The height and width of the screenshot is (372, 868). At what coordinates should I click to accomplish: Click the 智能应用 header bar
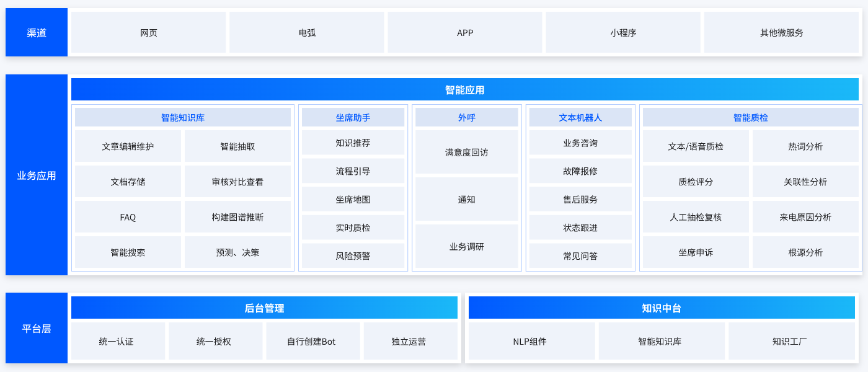[464, 90]
